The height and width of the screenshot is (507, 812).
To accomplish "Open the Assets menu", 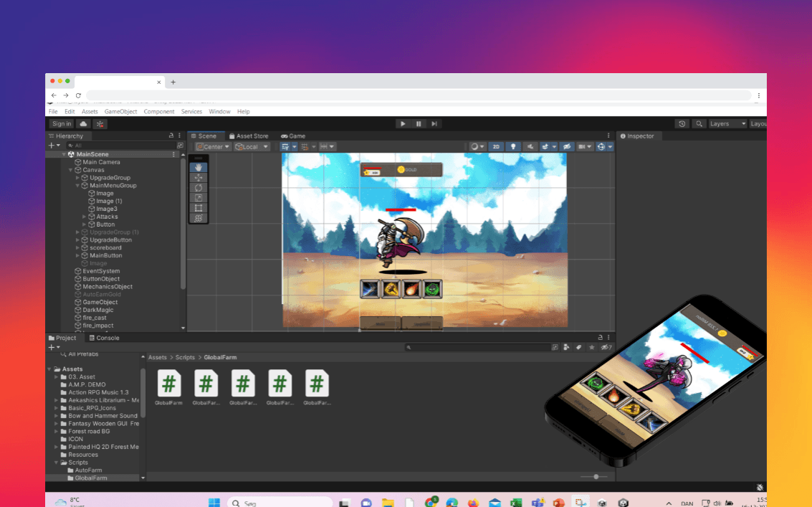I will [90, 111].
